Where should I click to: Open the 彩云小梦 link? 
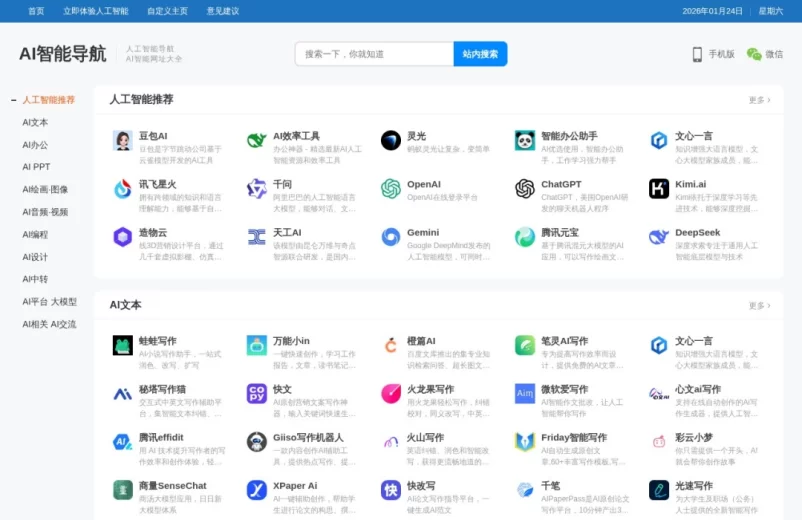coord(694,437)
